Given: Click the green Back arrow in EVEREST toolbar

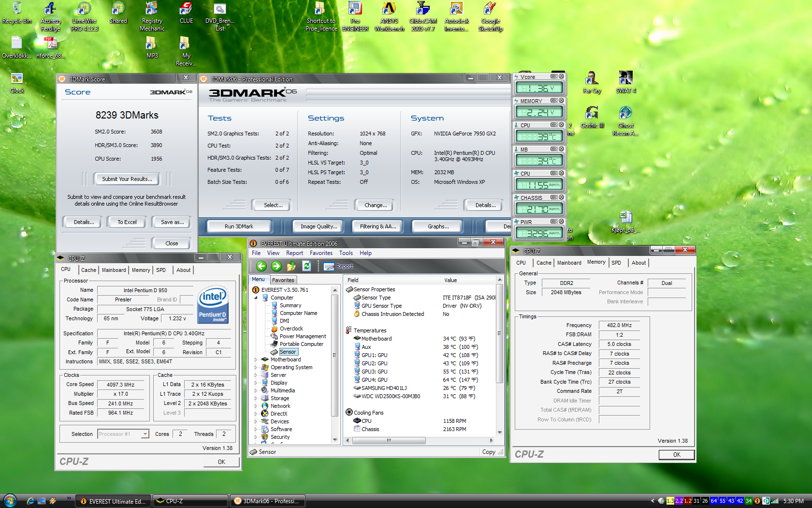Looking at the screenshot, I should (x=261, y=266).
